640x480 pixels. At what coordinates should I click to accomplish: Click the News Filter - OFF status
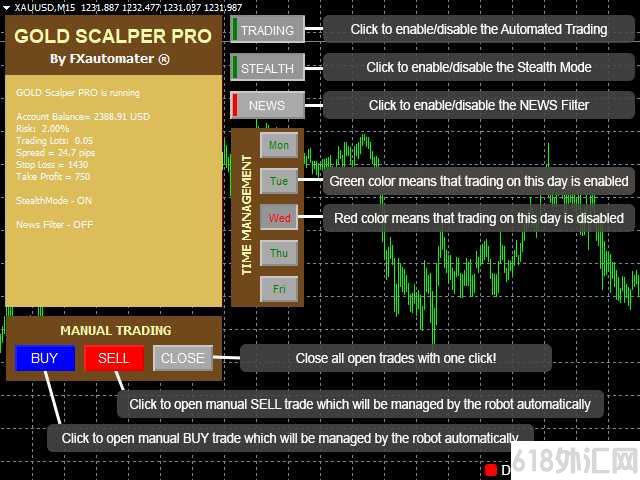tap(55, 224)
